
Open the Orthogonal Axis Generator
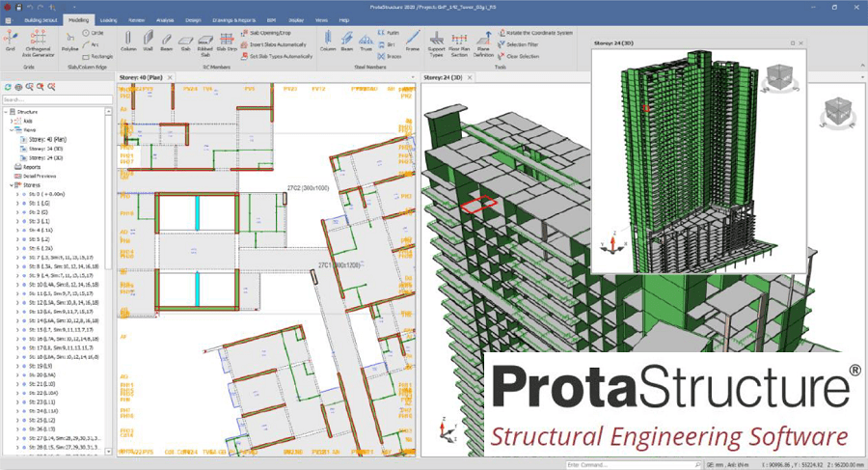(x=39, y=43)
